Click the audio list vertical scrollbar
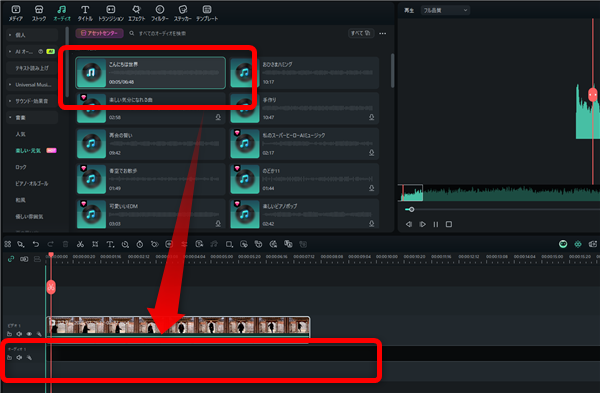The height and width of the screenshot is (393, 600). click(x=392, y=70)
